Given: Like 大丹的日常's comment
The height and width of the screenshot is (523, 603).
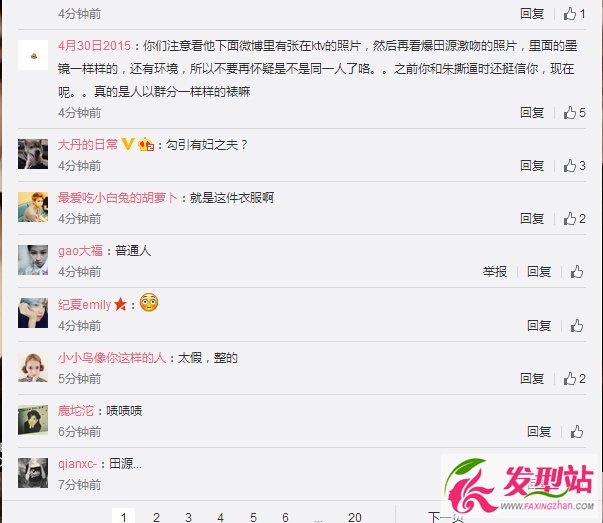Looking at the screenshot, I should pyautogui.click(x=574, y=166).
